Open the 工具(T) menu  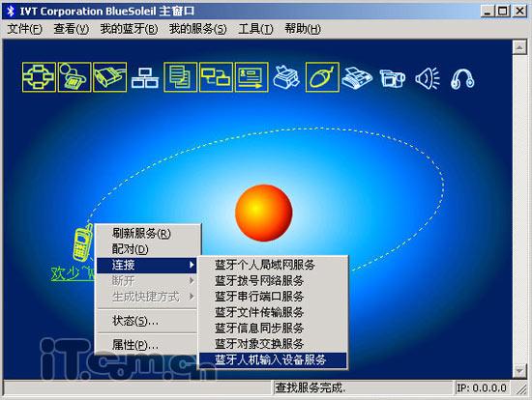255,29
